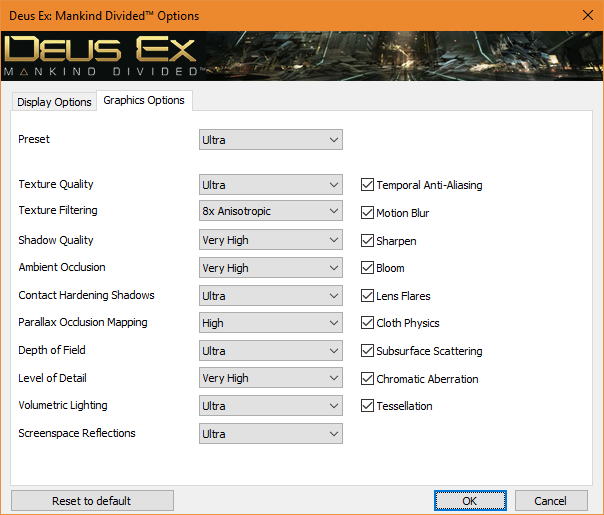Open the Depth of Field dropdown
604x515 pixels.
271,351
